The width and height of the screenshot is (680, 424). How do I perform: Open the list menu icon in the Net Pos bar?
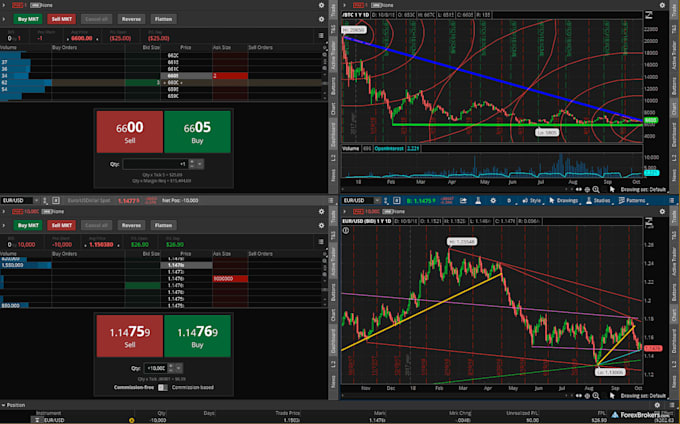click(331, 200)
